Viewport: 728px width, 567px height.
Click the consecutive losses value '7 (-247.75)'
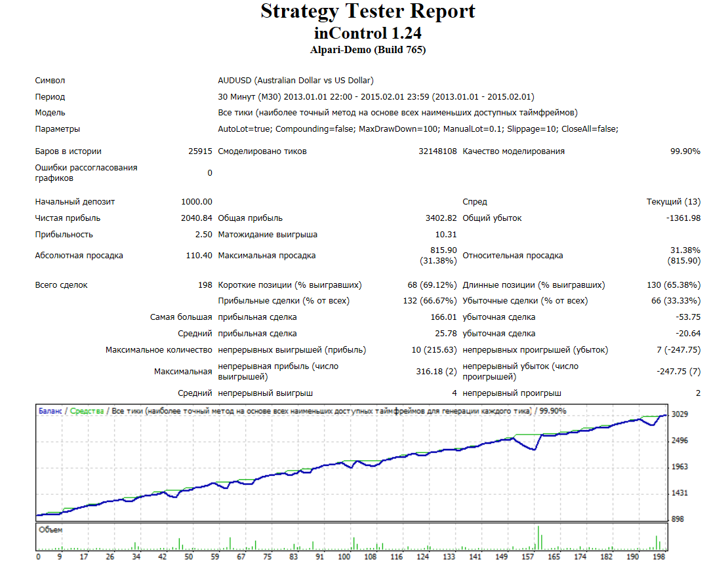[678, 350]
